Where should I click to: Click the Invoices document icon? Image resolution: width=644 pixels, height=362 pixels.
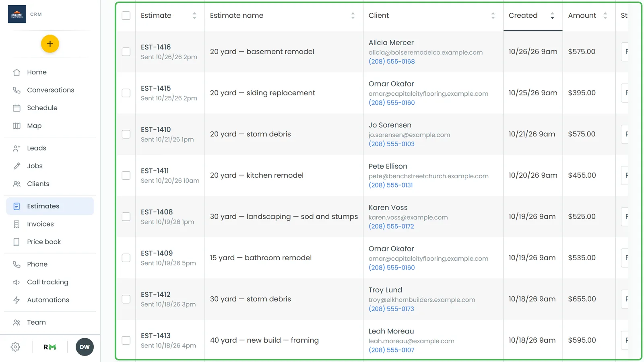[17, 224]
